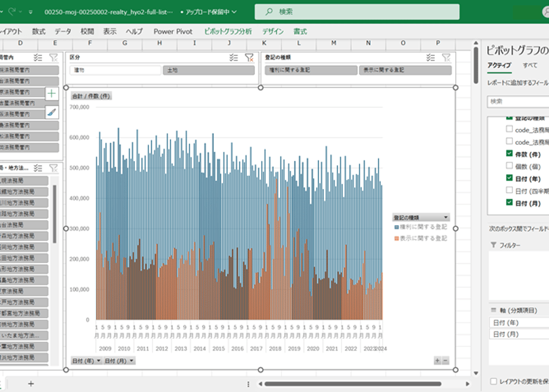Image resolution: width=549 pixels, height=392 pixels.
Task: Click blue 権利に関する登記 legend entry
Action: [421, 227]
